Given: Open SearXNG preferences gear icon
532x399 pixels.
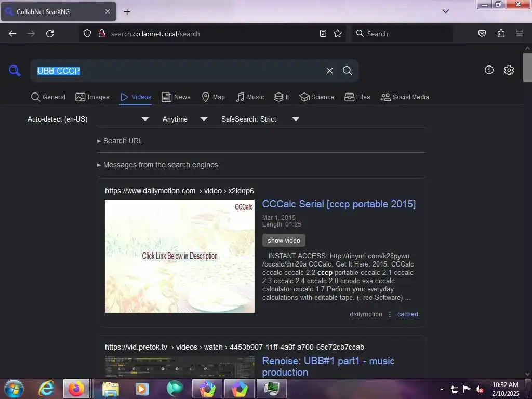Looking at the screenshot, I should [x=509, y=70].
